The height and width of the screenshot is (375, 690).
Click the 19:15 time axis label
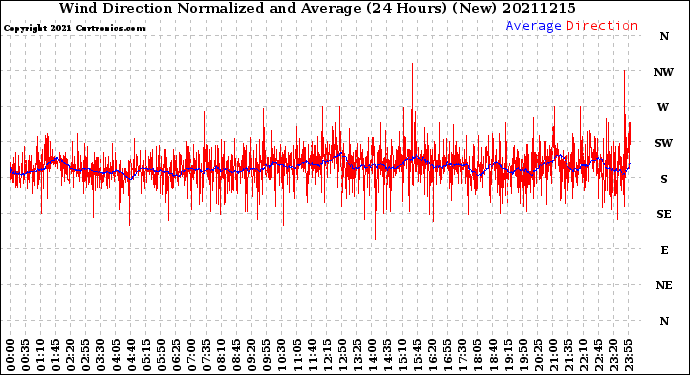pos(508,355)
